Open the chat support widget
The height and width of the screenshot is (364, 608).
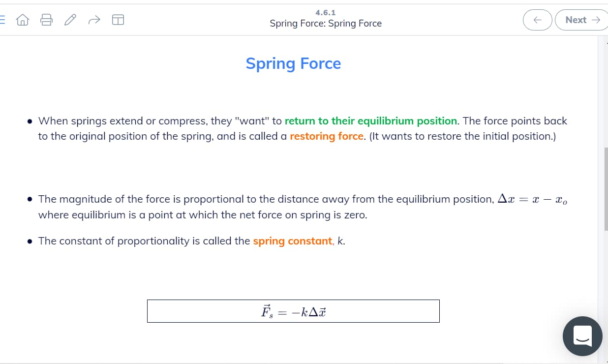coord(582,336)
